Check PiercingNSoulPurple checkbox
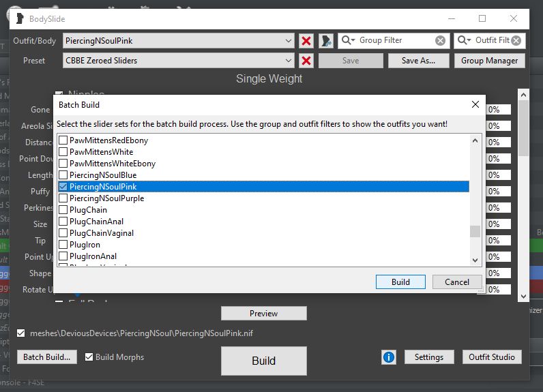This screenshot has width=543, height=392. click(x=63, y=198)
